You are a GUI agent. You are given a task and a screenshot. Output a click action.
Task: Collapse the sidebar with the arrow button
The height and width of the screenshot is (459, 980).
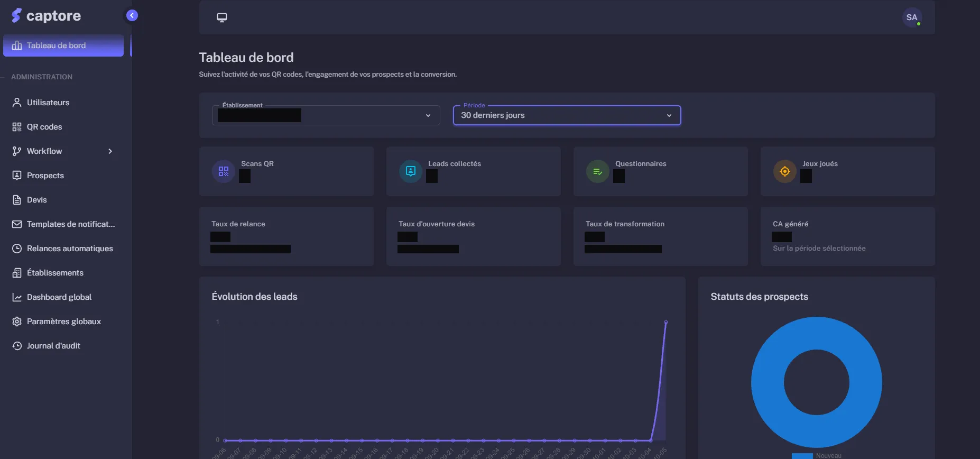[x=132, y=15]
